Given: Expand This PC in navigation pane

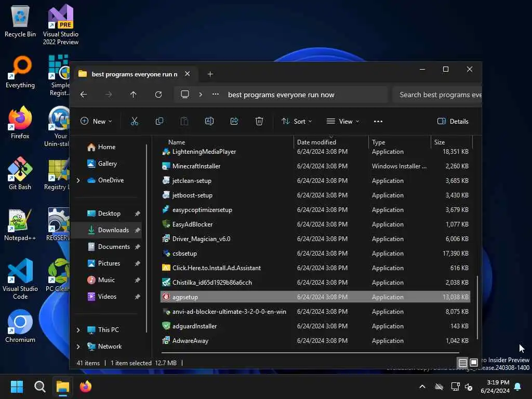Looking at the screenshot, I should [78, 330].
